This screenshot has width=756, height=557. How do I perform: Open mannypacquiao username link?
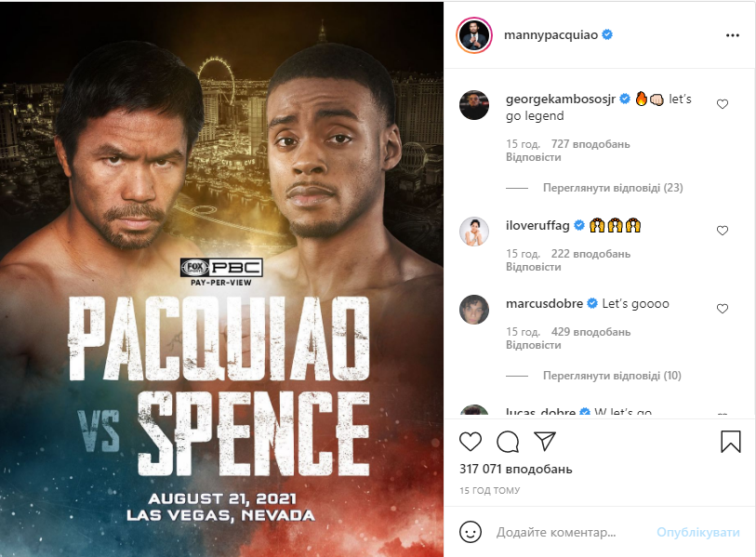pyautogui.click(x=550, y=35)
